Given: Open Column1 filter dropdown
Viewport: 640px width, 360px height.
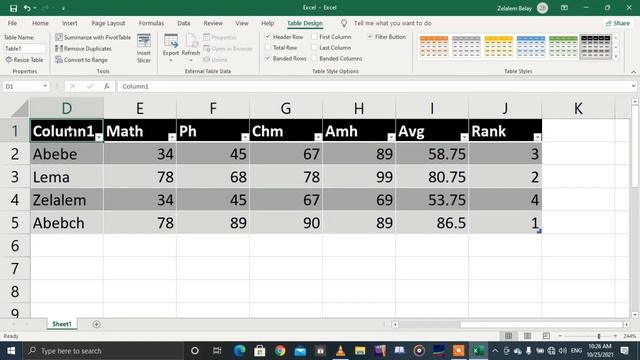Looking at the screenshot, I should tap(99, 138).
